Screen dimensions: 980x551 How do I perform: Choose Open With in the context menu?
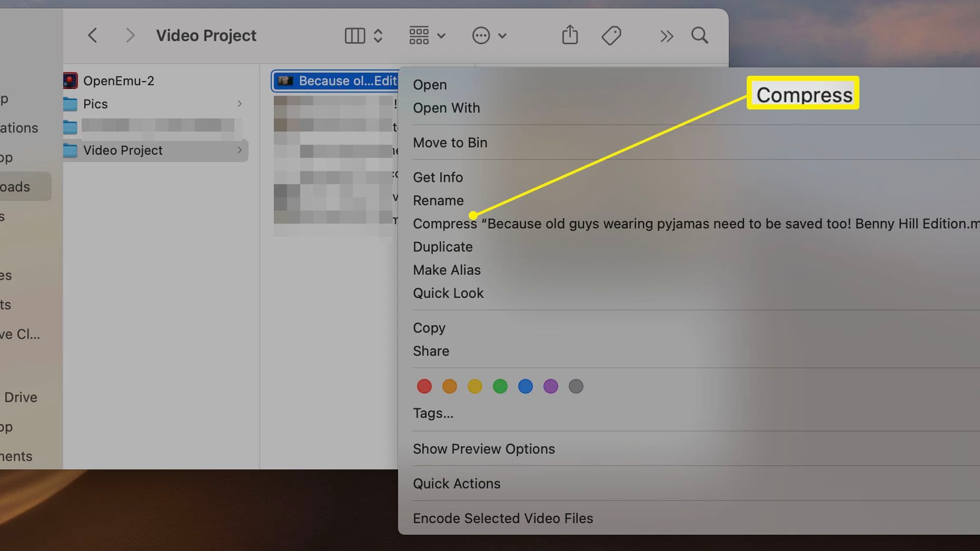[x=447, y=108]
